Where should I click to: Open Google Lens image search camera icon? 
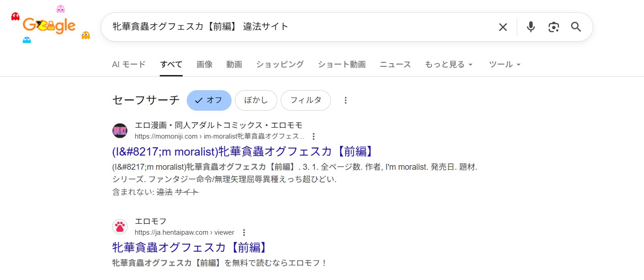tap(553, 27)
